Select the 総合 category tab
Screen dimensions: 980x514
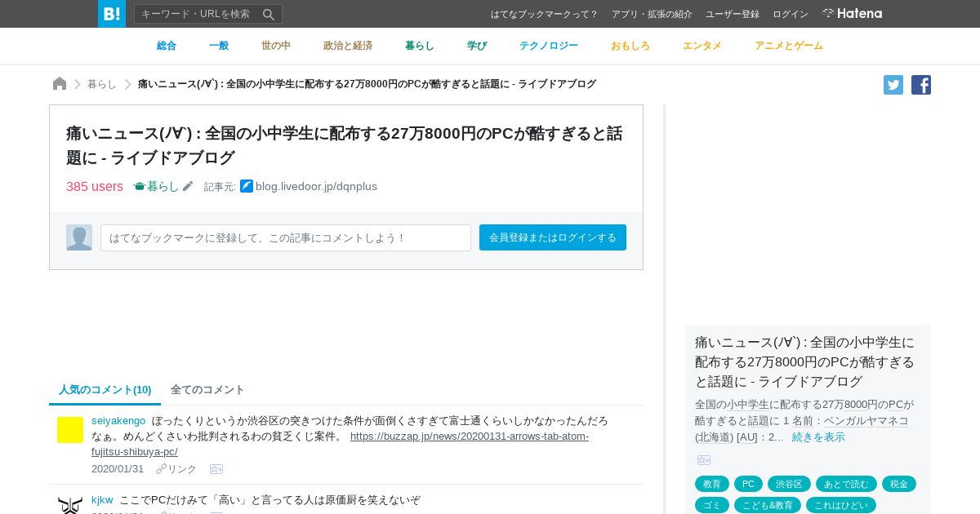click(167, 46)
